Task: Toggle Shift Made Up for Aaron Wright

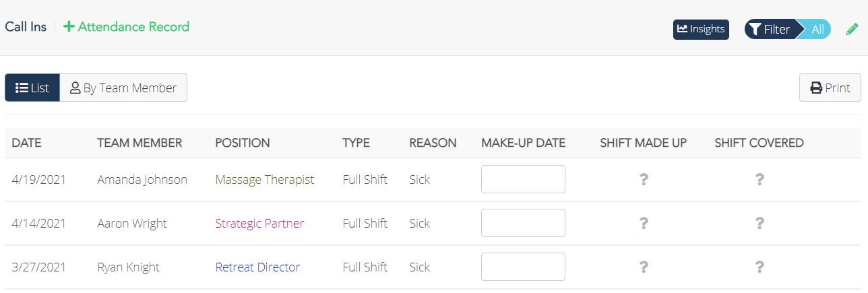Action: [x=644, y=224]
